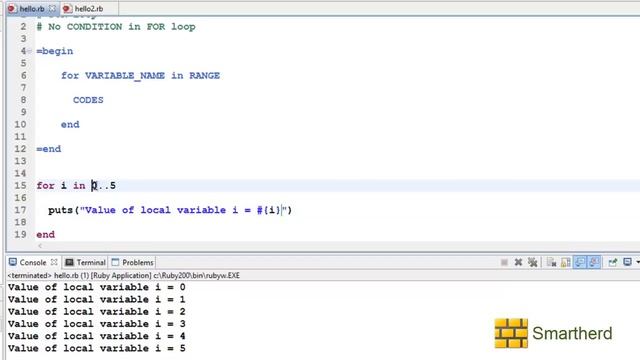
Task: Click the Terminate square button in console toolbar
Action: tap(504, 262)
